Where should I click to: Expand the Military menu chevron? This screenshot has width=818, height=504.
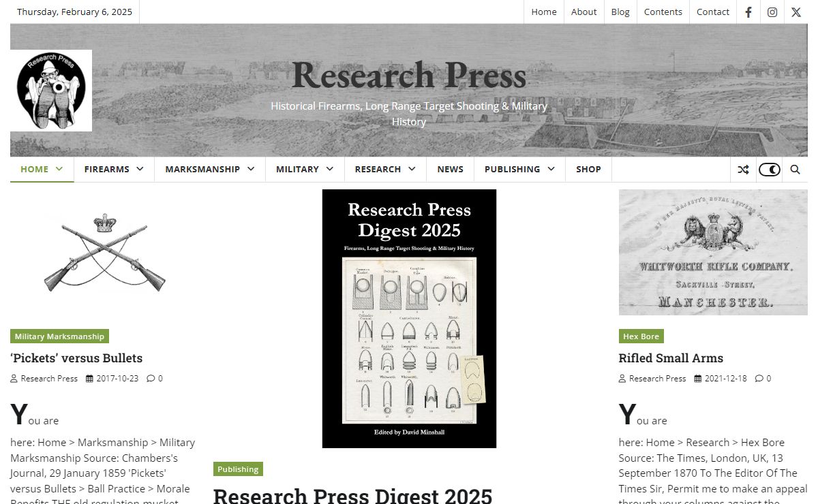coord(330,169)
